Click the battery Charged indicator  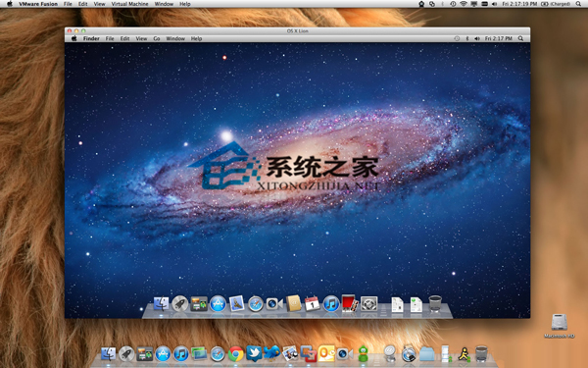coord(556,4)
